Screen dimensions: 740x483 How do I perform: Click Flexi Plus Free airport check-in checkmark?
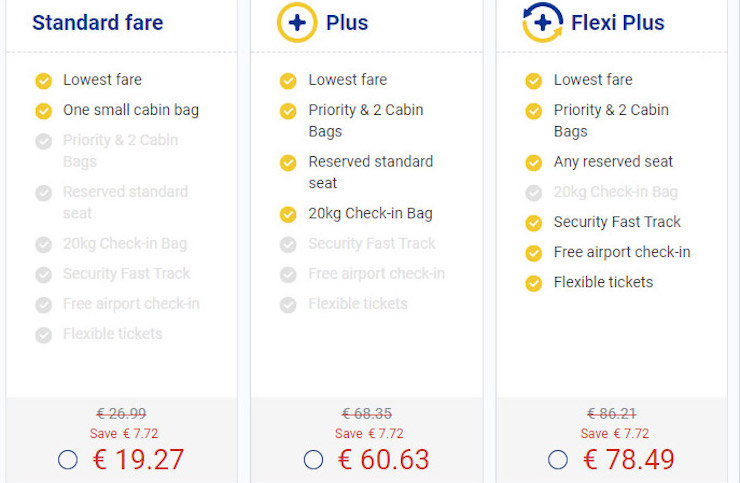coord(534,253)
